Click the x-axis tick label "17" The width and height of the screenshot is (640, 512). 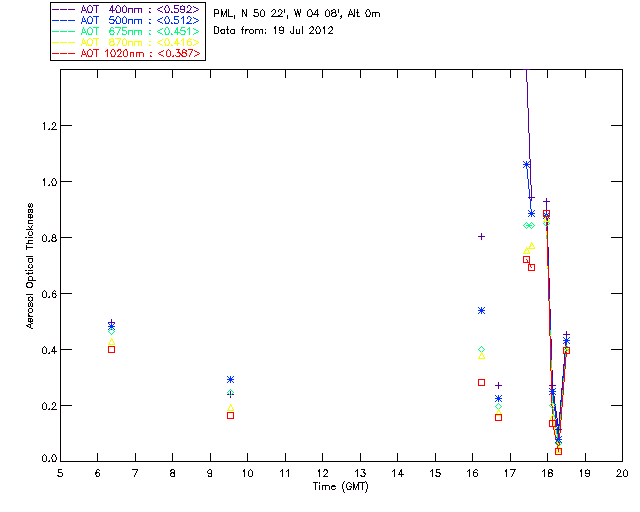point(510,473)
